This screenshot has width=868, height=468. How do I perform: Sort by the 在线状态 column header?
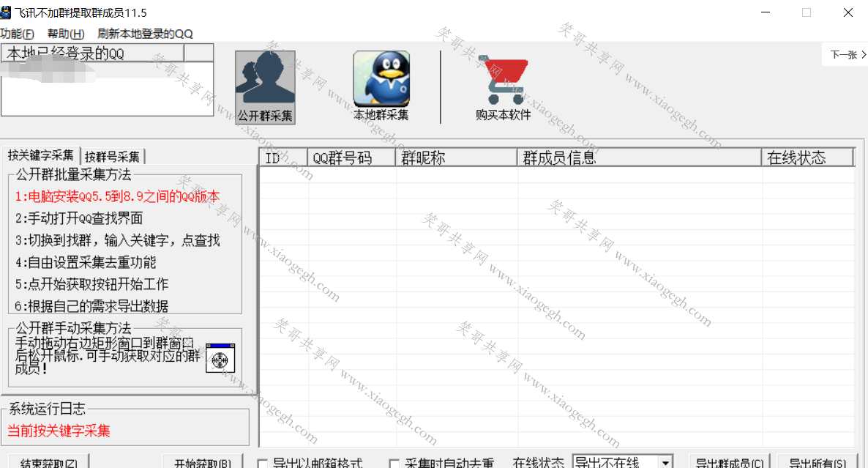point(808,158)
